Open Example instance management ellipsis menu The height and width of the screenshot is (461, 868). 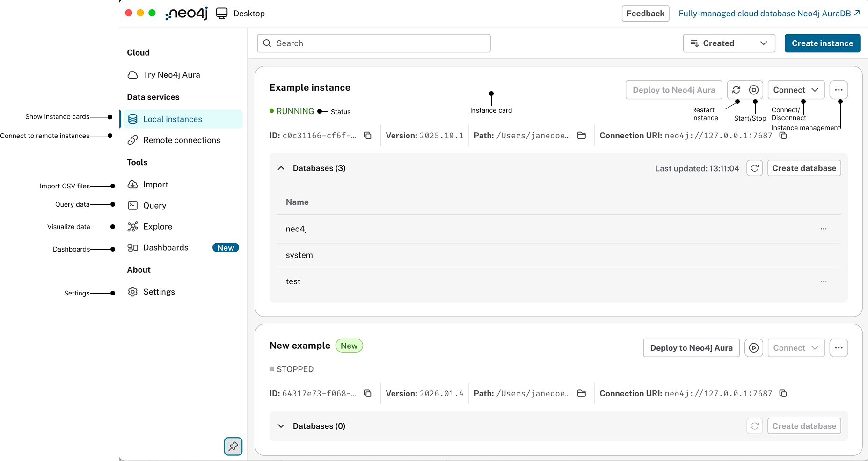click(x=839, y=90)
